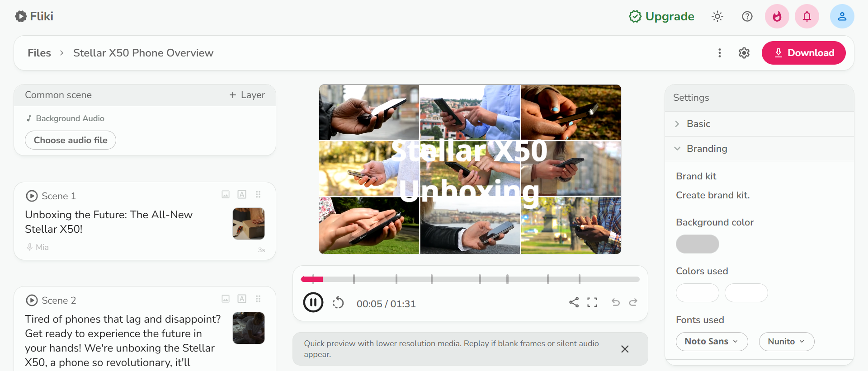Click the playback time 00:05 / 01:31
The image size is (868, 371).
coord(386,304)
